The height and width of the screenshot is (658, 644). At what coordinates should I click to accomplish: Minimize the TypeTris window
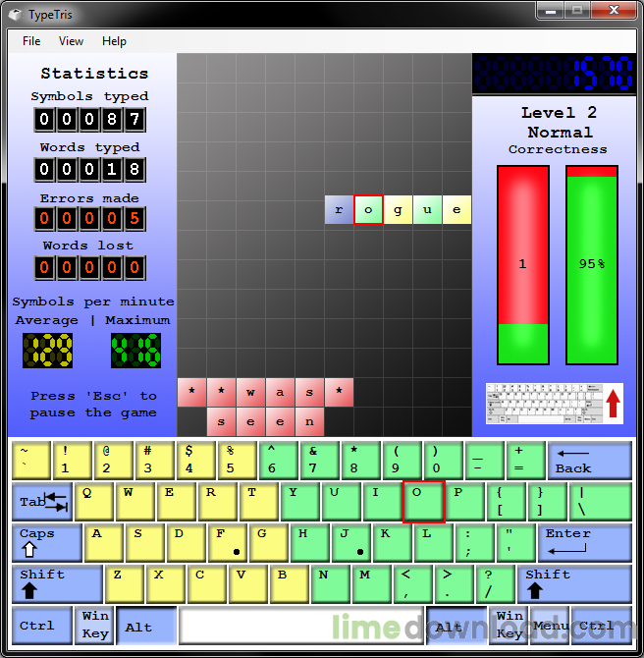pos(551,11)
